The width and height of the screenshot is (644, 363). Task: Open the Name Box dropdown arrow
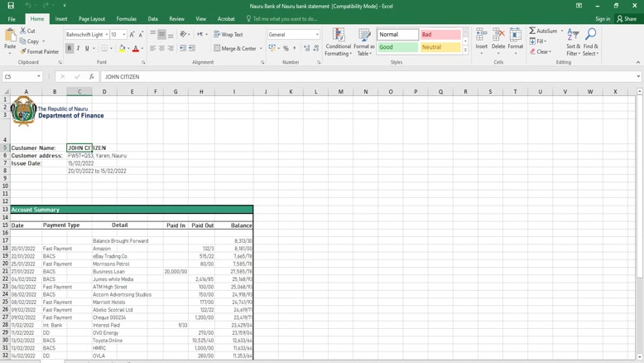point(39,76)
